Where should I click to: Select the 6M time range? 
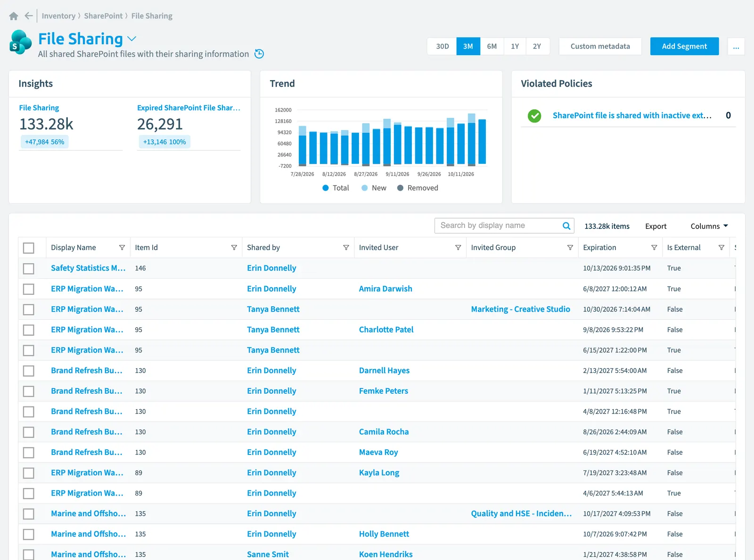492,47
